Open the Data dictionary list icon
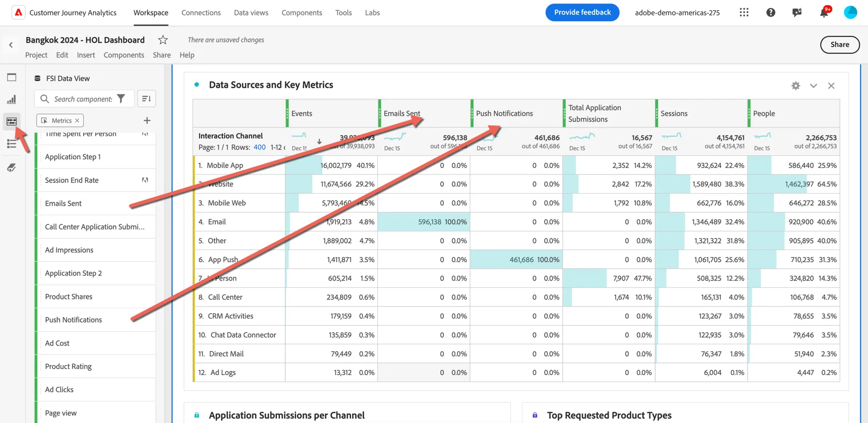This screenshot has height=423, width=868. coord(12,144)
